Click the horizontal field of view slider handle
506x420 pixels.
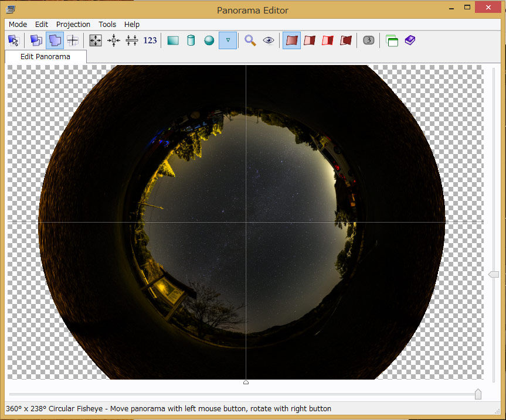478,394
